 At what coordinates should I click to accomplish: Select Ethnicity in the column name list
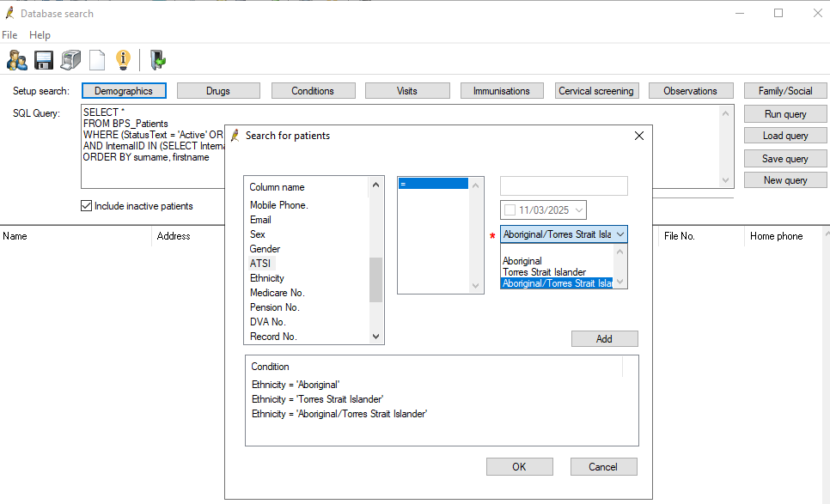266,278
